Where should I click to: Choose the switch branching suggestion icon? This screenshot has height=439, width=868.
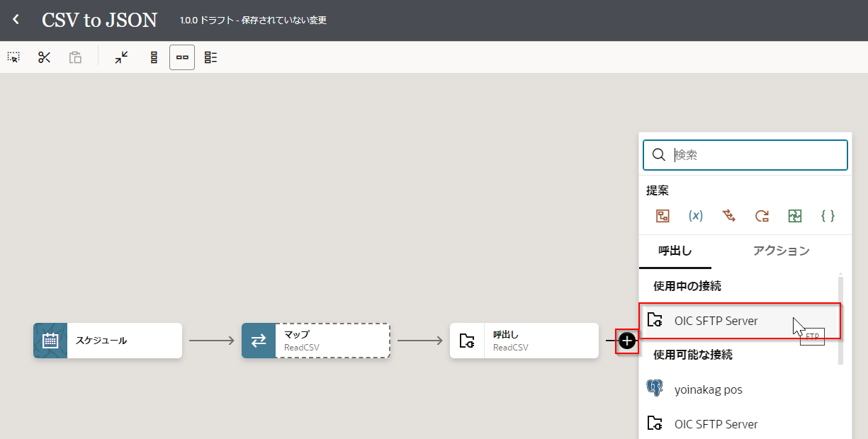point(728,216)
